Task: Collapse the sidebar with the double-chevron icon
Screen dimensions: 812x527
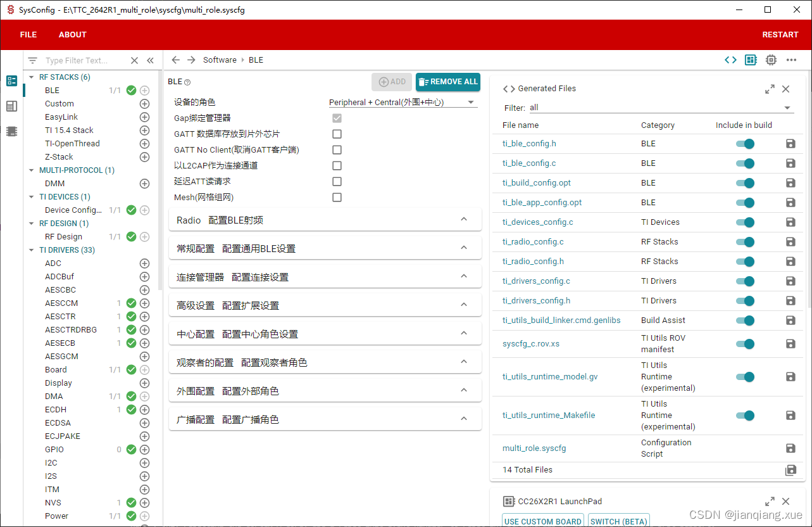Action: point(150,61)
